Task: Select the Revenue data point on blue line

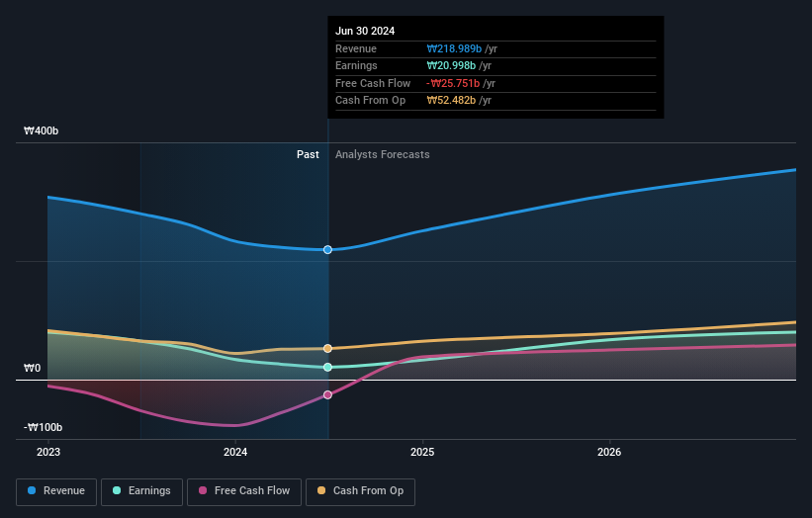Action: coord(327,250)
